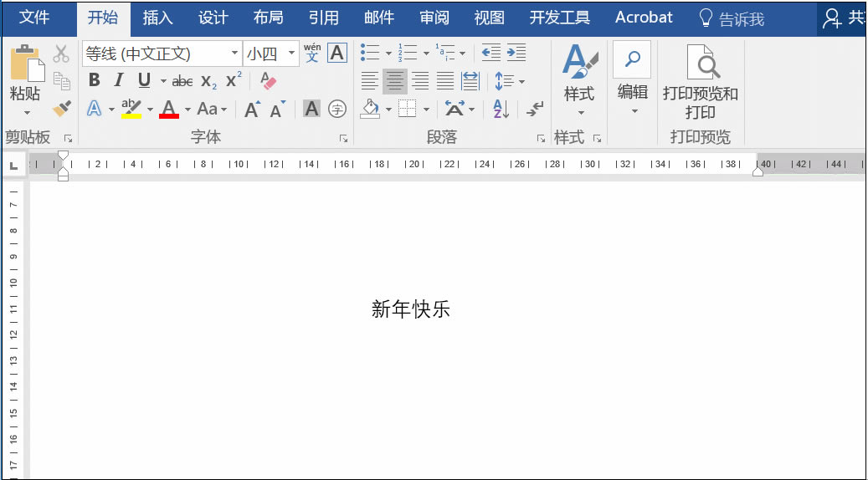Show paragraph marks icon
The height and width of the screenshot is (480, 868).
(x=535, y=109)
